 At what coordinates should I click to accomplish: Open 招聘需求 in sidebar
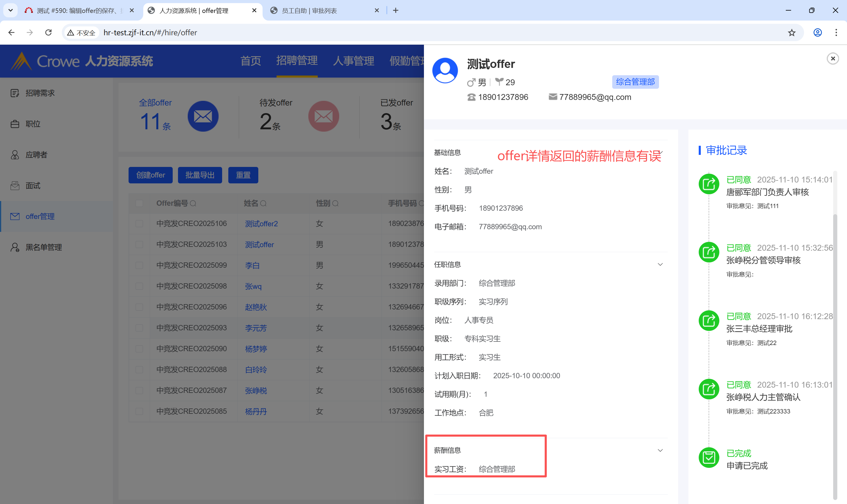click(40, 93)
